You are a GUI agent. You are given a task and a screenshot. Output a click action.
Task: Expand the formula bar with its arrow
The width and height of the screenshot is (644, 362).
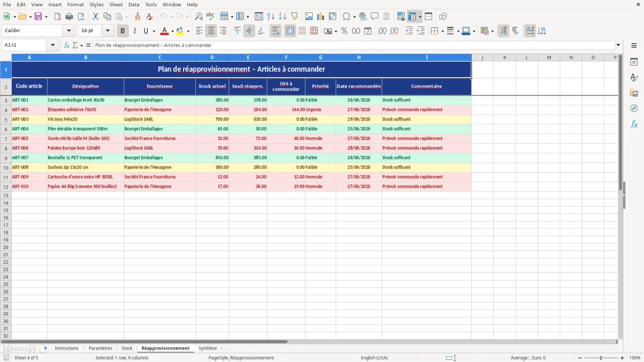pyautogui.click(x=618, y=45)
